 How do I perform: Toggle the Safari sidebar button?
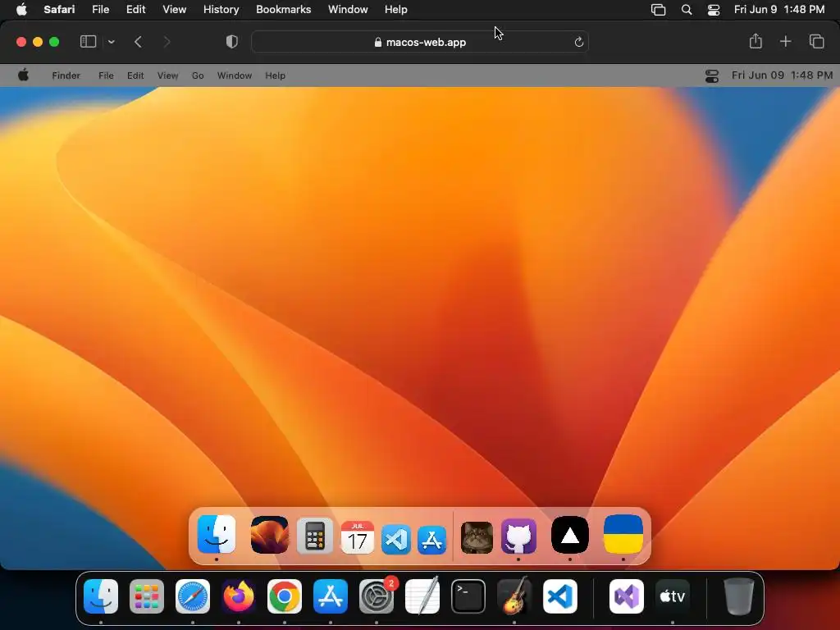point(88,42)
